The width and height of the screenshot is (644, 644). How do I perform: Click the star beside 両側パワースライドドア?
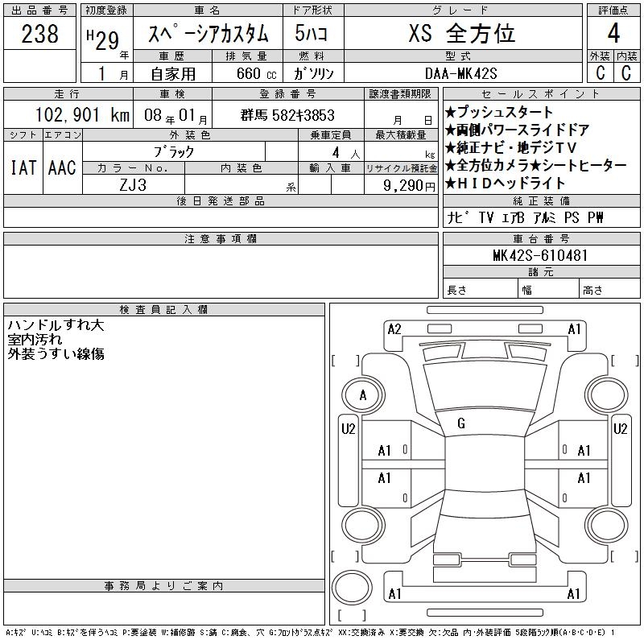pyautogui.click(x=450, y=130)
